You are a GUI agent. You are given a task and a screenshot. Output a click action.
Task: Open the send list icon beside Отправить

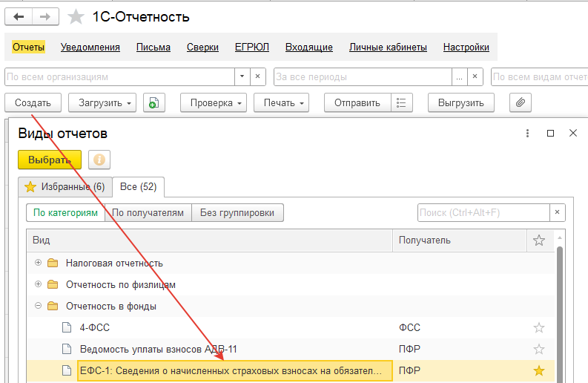401,102
